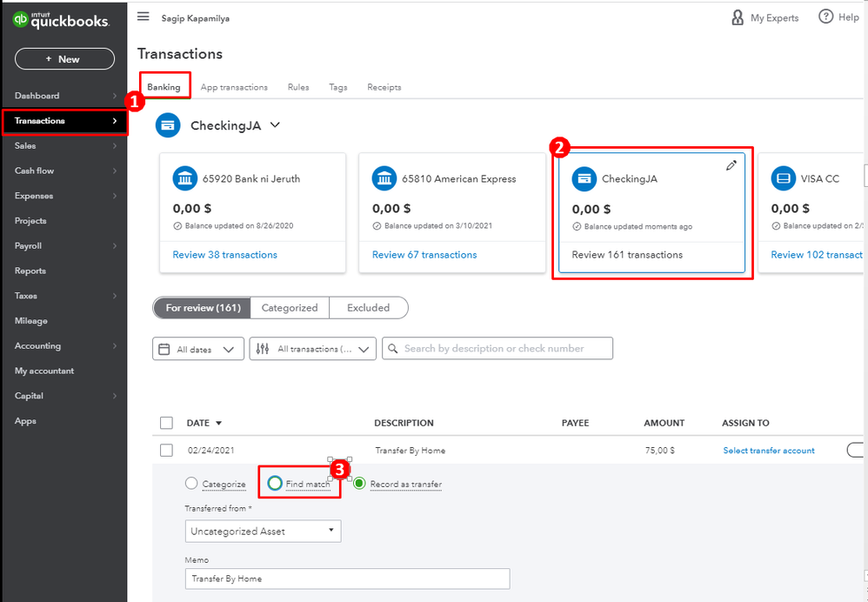Click card icon on CheckingJA account card

584,179
